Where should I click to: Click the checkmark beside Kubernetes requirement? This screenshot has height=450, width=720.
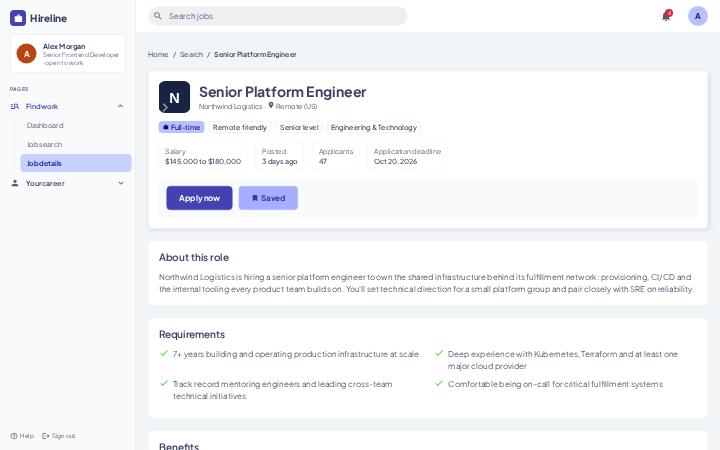tap(439, 354)
